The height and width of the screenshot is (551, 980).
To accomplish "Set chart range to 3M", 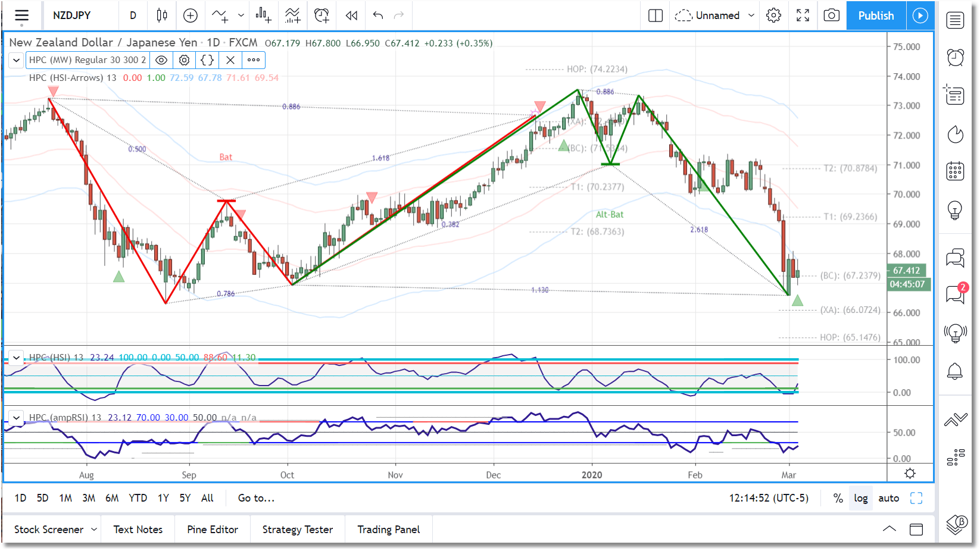I will tap(89, 499).
